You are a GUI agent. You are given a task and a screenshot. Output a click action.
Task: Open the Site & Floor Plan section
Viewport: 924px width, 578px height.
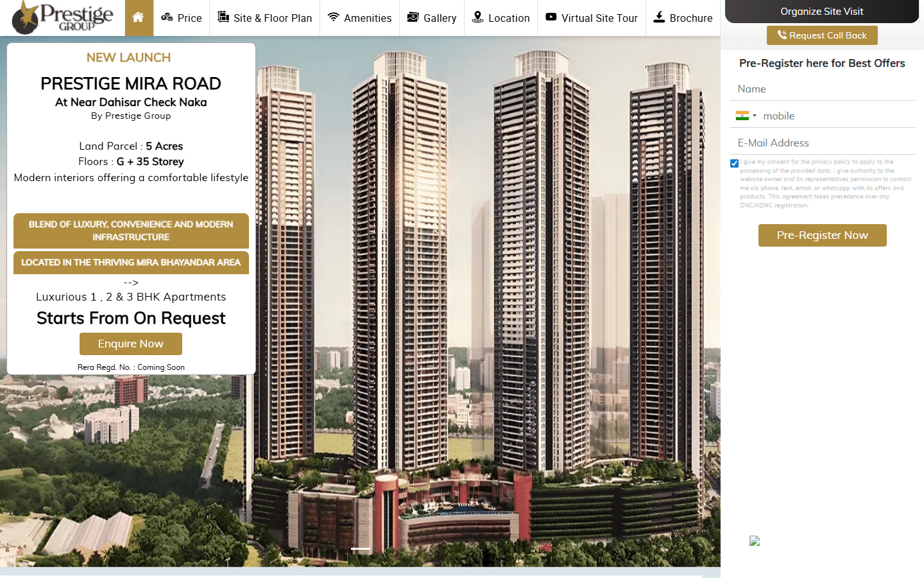coord(265,18)
